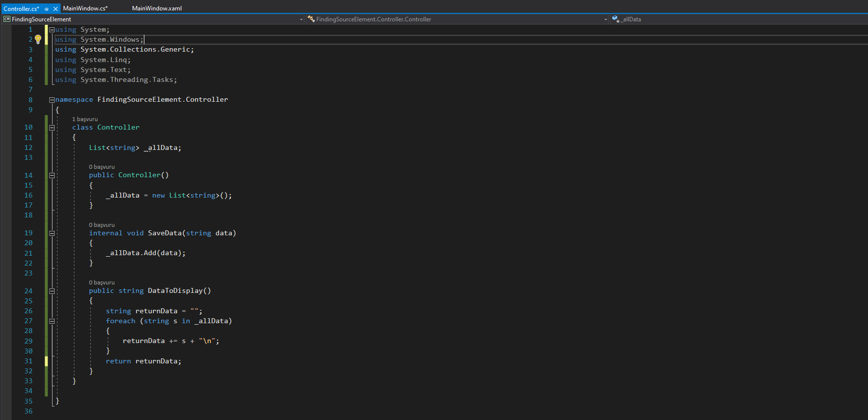Click 'using System.Linq;' on line 4
Image resolution: width=868 pixels, height=420 pixels.
[x=93, y=60]
